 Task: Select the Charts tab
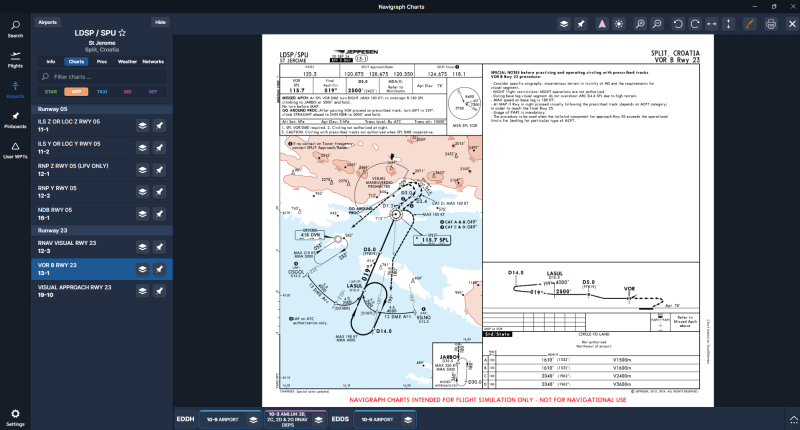(76, 62)
